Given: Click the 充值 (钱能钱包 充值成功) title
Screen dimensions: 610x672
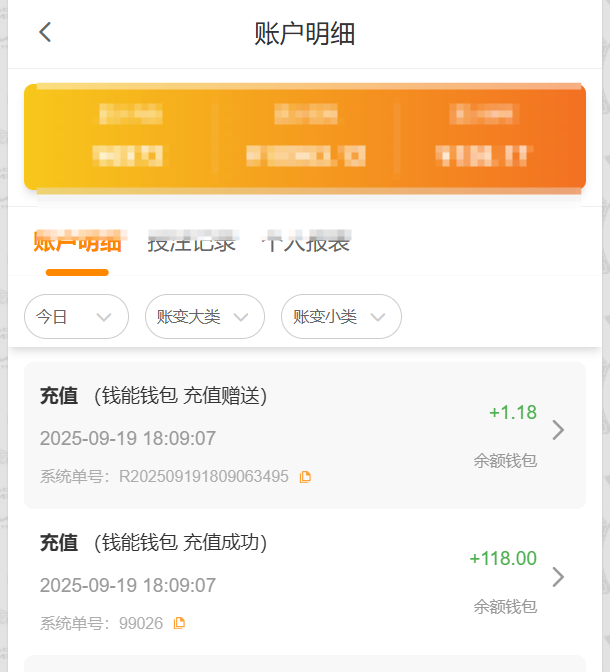Looking at the screenshot, I should pos(153,543).
